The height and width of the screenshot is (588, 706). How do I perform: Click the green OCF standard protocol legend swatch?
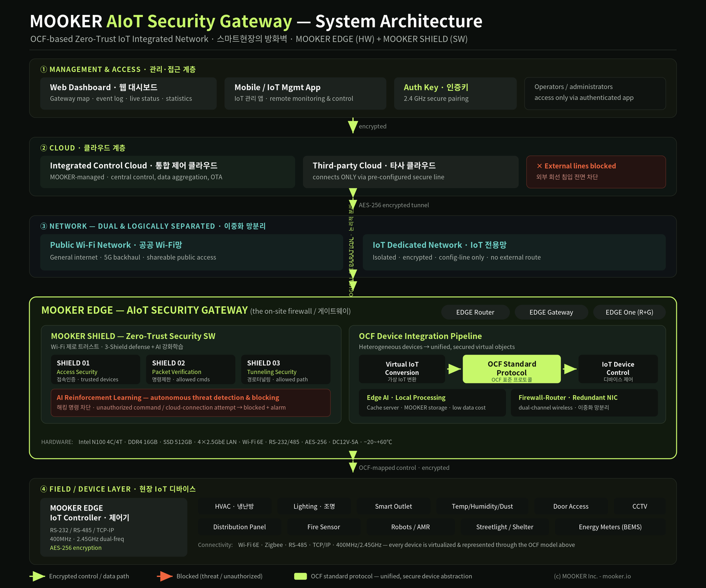[300, 576]
